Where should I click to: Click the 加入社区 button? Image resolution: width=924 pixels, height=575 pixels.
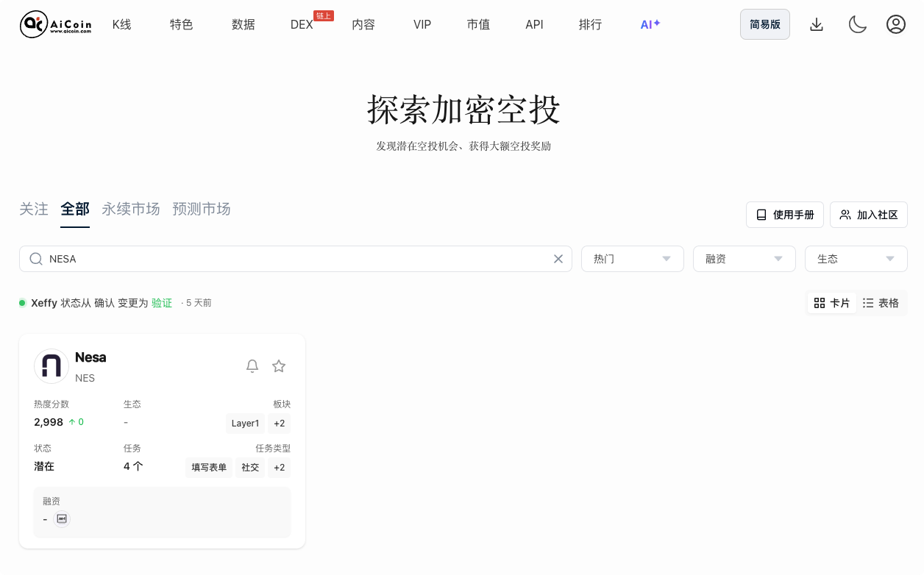pyautogui.click(x=869, y=215)
